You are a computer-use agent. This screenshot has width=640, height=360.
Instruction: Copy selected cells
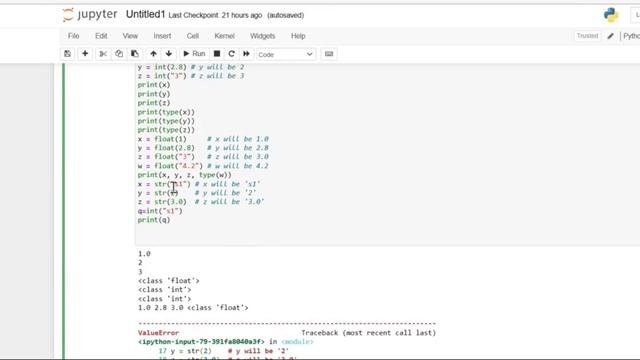[119, 54]
